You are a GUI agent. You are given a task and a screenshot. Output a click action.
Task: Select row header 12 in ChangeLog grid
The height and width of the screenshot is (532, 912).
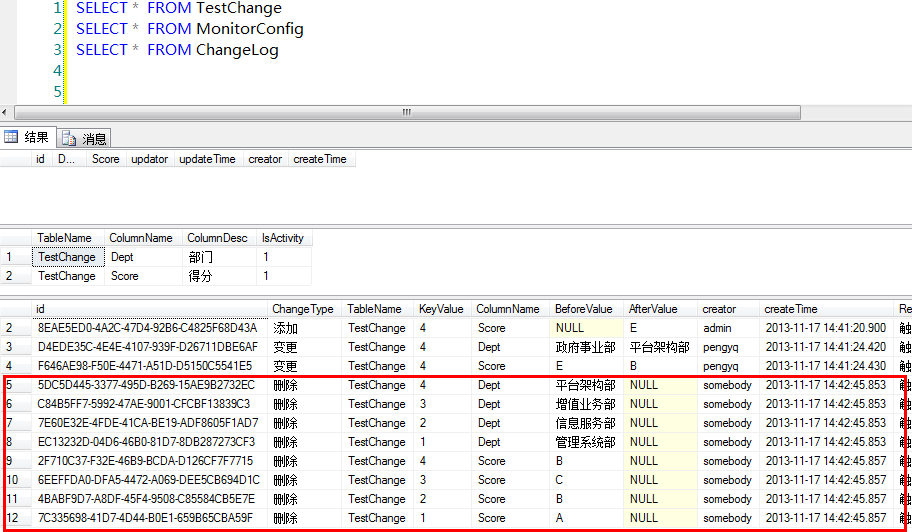point(16,518)
